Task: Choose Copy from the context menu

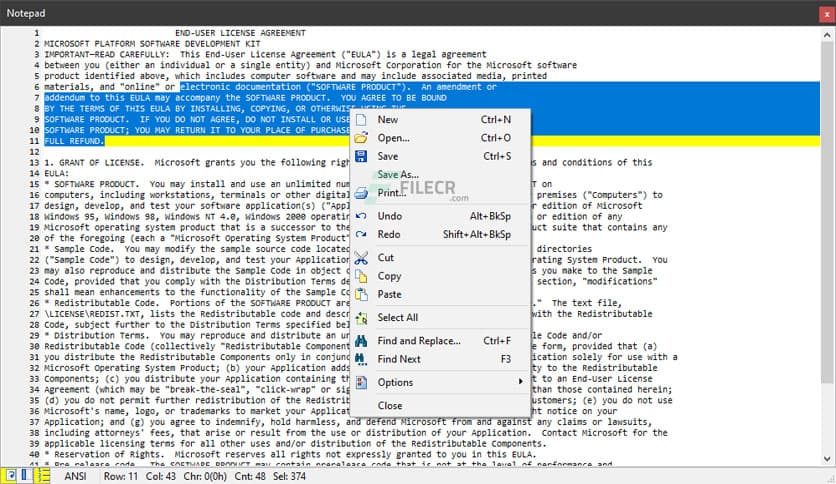Action: pos(440,276)
